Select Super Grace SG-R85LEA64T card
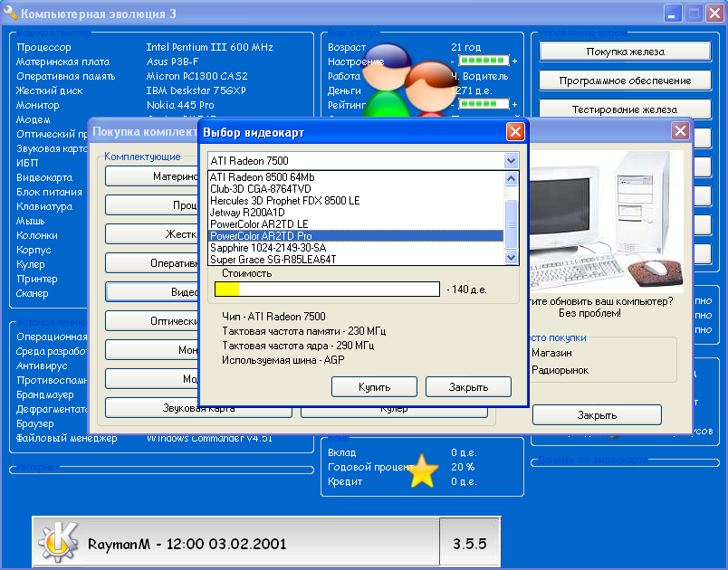This screenshot has height=570, width=728. (x=356, y=260)
